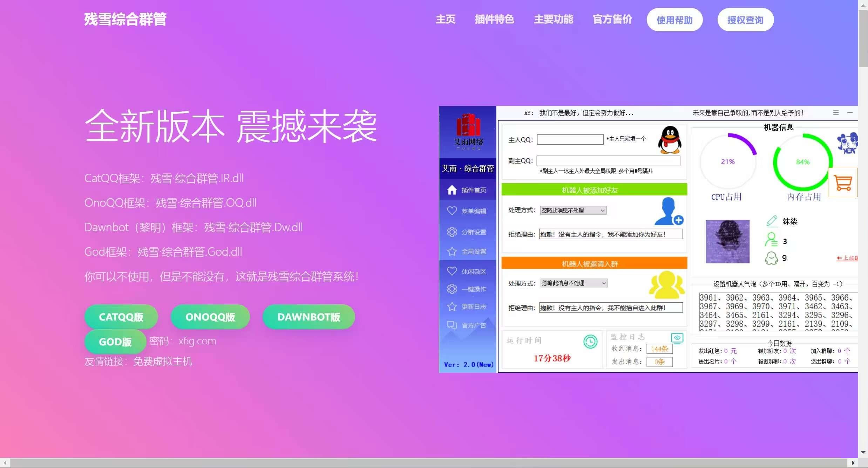Go to 主页 in the top navigation
The image size is (868, 468).
click(445, 20)
